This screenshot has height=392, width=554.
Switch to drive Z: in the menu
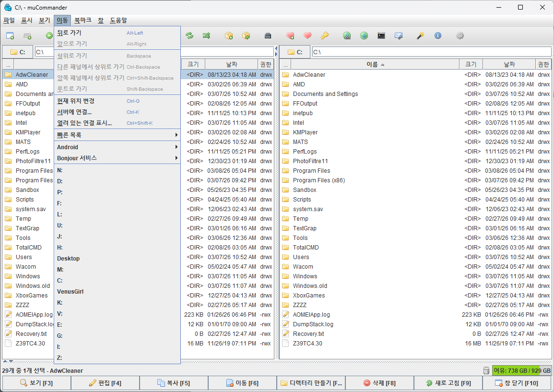tap(118, 358)
